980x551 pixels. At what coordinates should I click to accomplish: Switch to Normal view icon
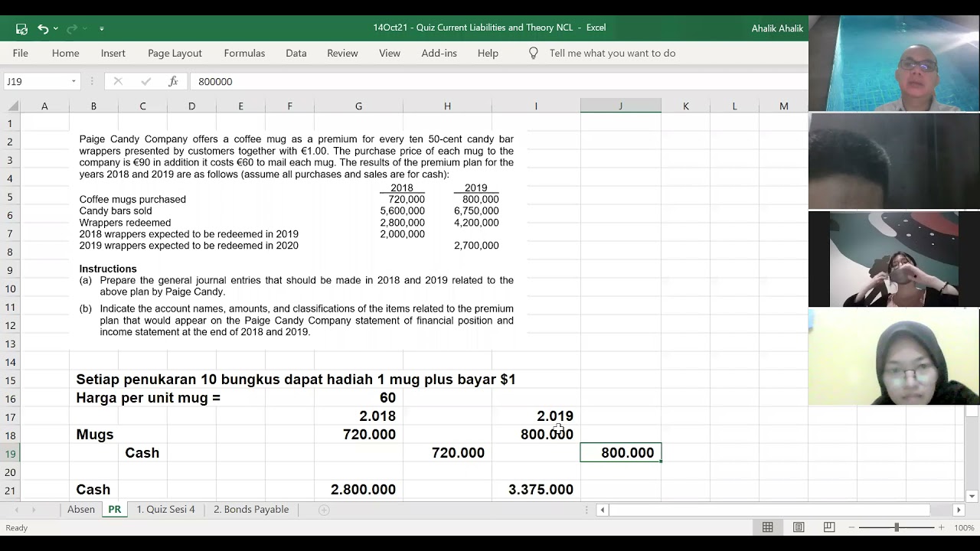(767, 527)
